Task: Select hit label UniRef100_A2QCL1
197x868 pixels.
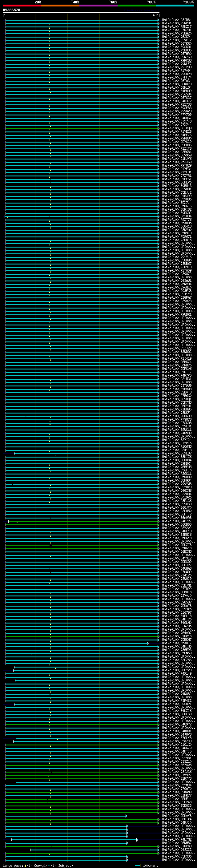Action: [177, 474]
